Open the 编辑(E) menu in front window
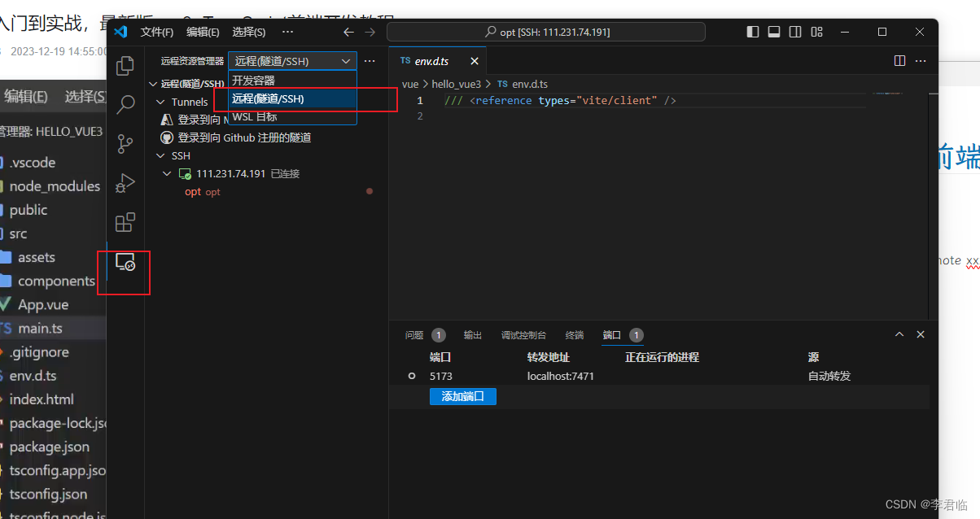The width and height of the screenshot is (980, 519). click(x=203, y=32)
